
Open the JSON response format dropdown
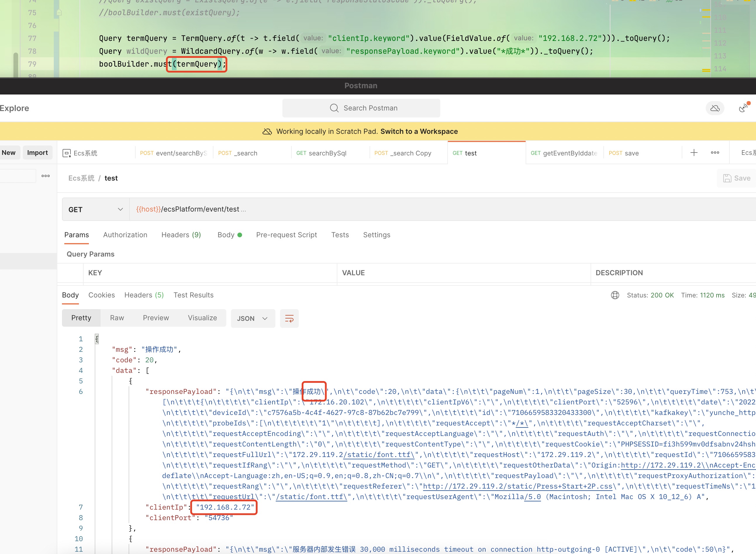(253, 318)
